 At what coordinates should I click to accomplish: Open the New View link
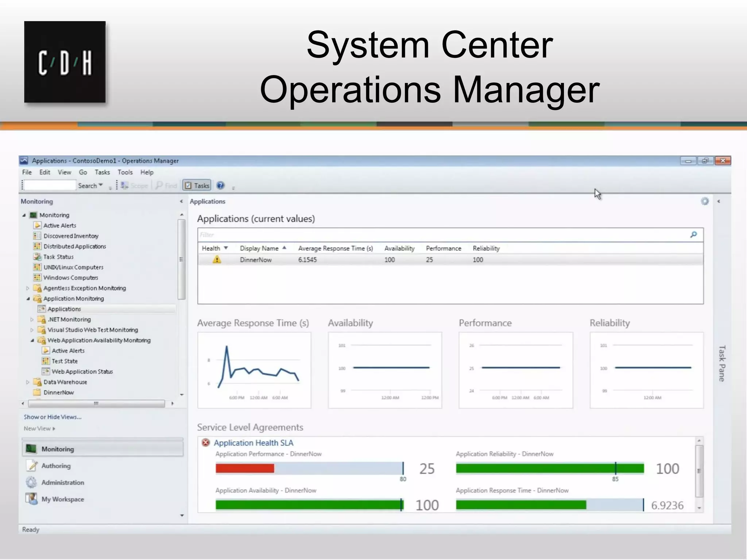(39, 428)
